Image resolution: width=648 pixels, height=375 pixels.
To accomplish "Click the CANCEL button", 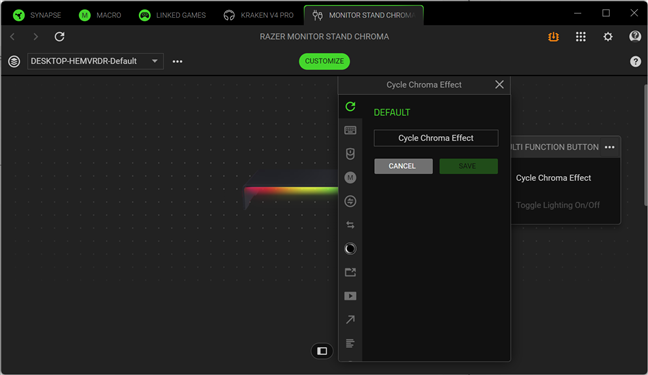I will pyautogui.click(x=403, y=166).
